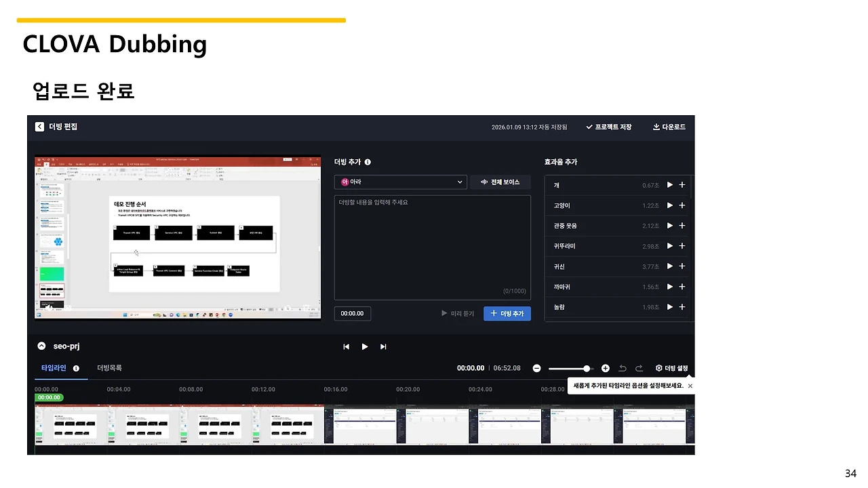Image resolution: width=868 pixels, height=488 pixels.
Task: Skip to the start of the video
Action: 347,346
